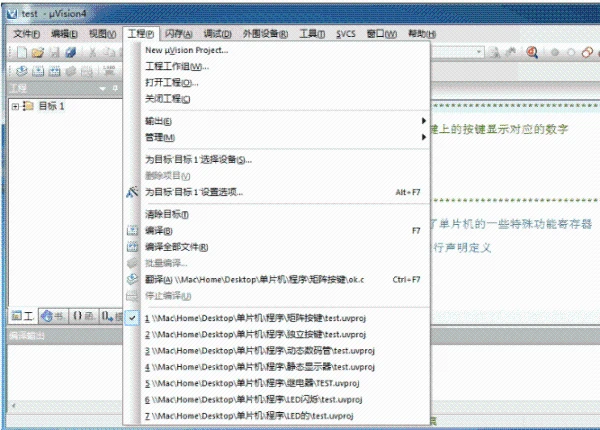
Task: Click the red double-circle breakpoints icon
Action: pyautogui.click(x=587, y=52)
